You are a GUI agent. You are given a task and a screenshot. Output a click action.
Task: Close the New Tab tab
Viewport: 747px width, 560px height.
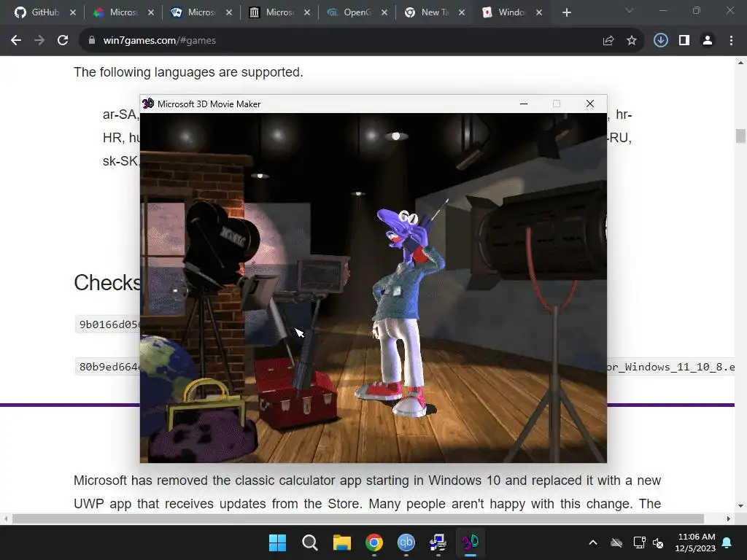[462, 13]
